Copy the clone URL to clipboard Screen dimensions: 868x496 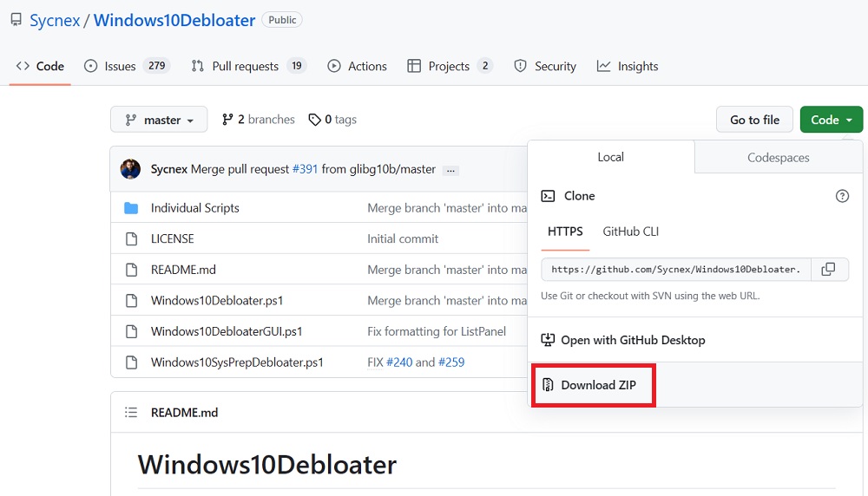pos(829,270)
